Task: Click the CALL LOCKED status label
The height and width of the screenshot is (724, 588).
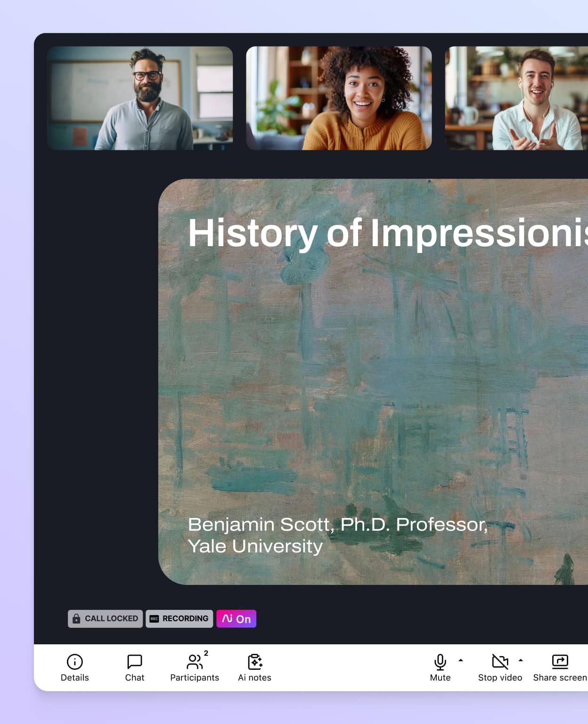Action: click(111, 619)
